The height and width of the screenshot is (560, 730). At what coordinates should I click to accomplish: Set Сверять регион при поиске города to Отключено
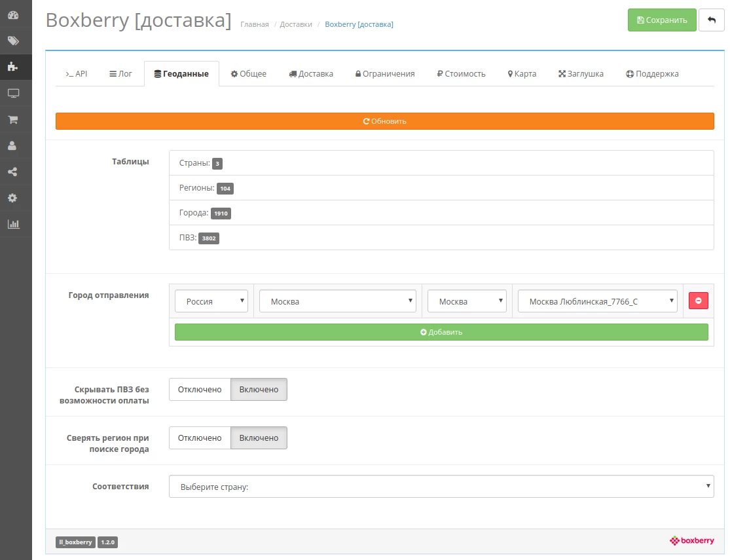(200, 438)
